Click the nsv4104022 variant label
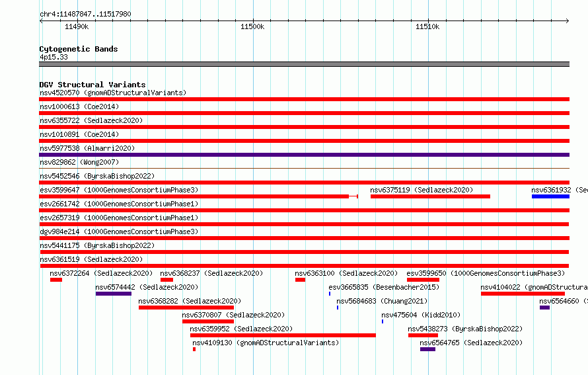The image size is (588, 375). (534, 287)
